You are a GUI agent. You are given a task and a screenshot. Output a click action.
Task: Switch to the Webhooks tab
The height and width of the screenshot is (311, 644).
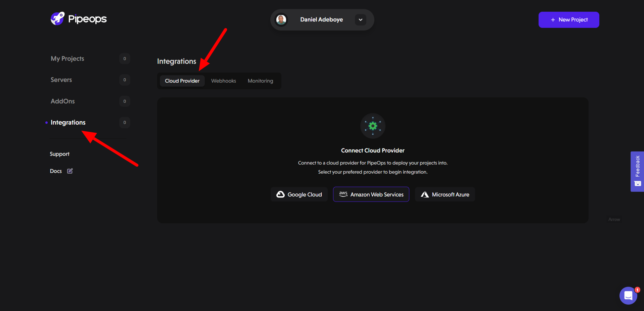click(x=224, y=81)
